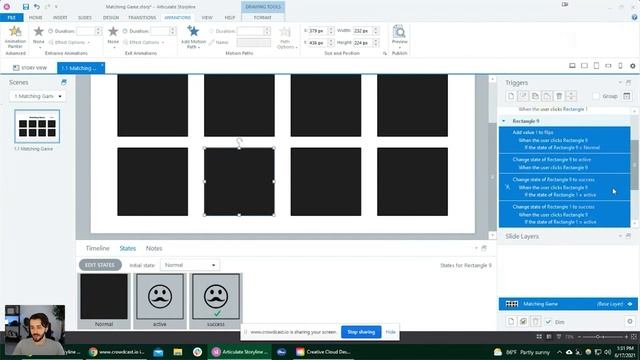Screen dimensions: 640x360
Task: Select the 'success' state thumbnail
Action: pos(216,301)
